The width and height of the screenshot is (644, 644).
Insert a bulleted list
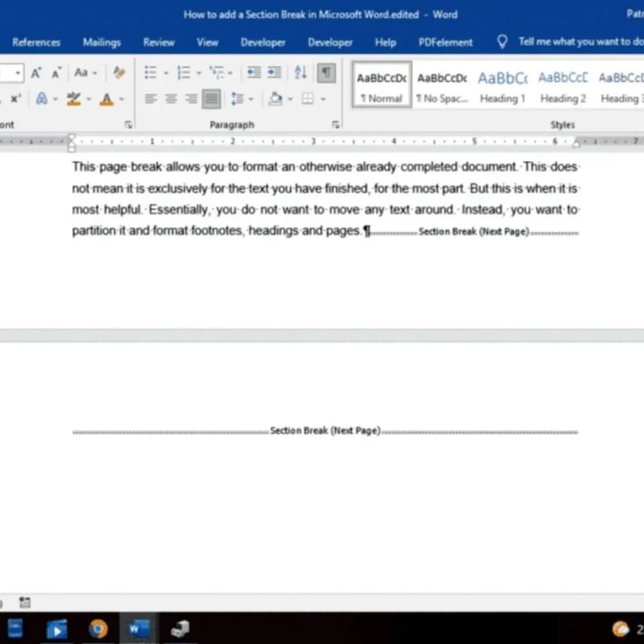tap(151, 72)
